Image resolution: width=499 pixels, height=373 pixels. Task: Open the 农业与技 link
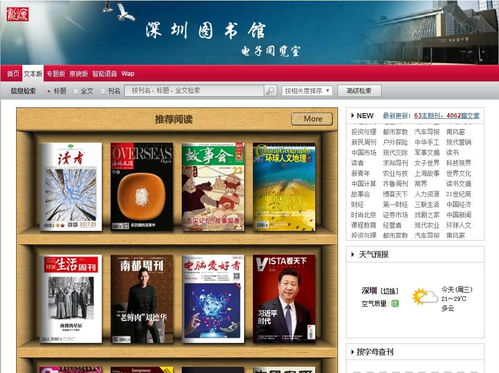(395, 173)
